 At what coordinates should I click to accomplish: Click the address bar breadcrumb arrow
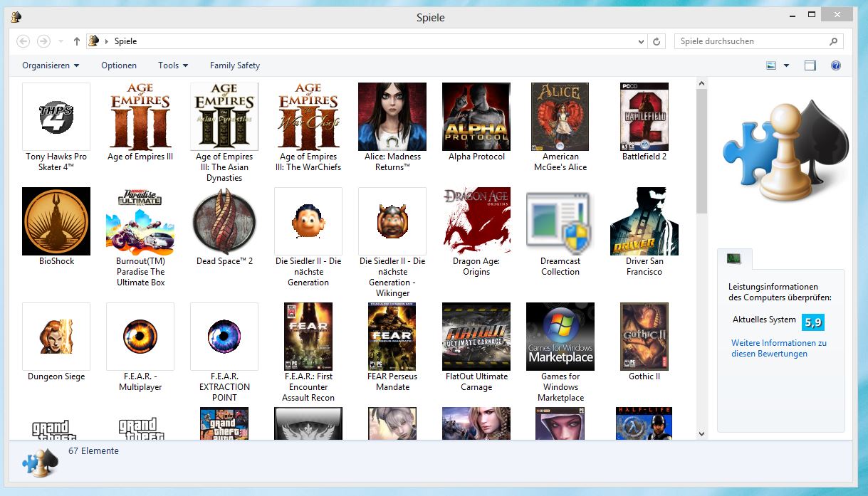pyautogui.click(x=107, y=41)
